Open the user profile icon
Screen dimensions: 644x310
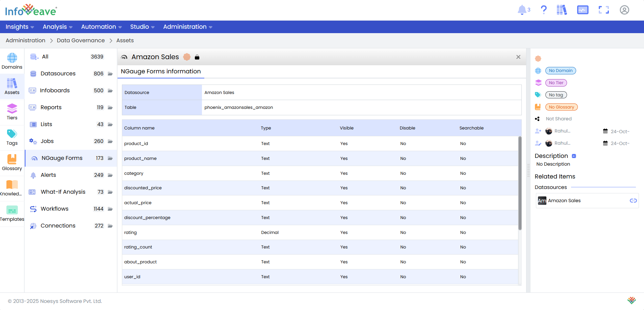coord(624,10)
